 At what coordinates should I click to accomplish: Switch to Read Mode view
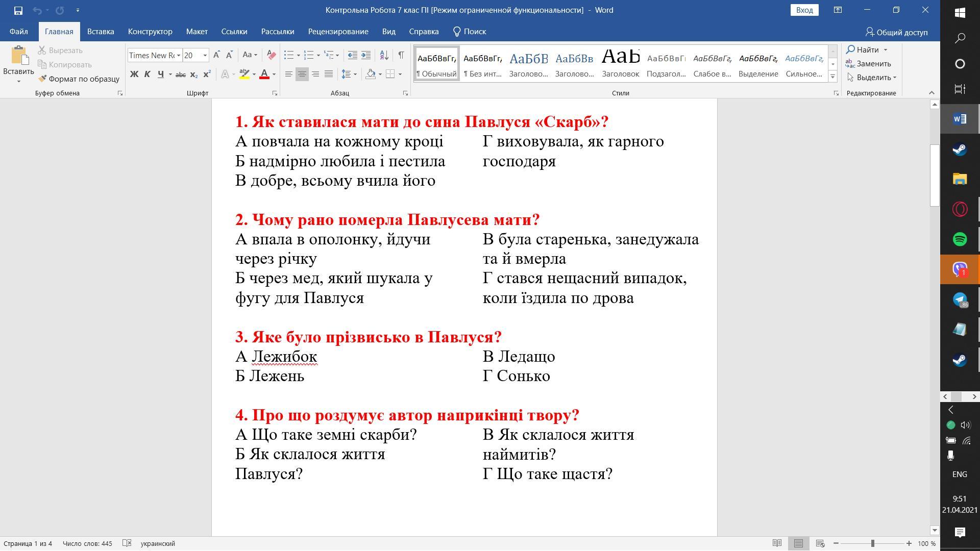(x=777, y=543)
